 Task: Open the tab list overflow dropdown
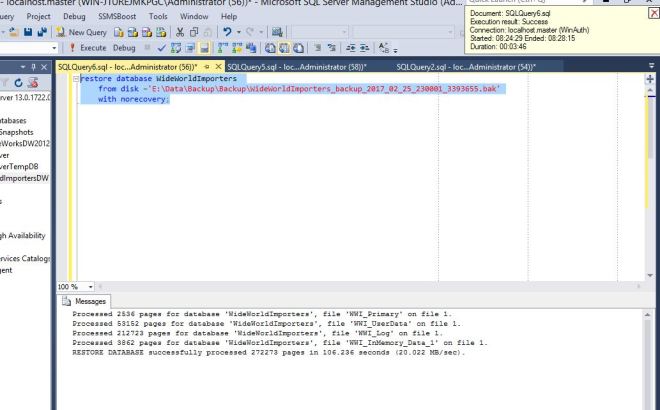click(650, 66)
